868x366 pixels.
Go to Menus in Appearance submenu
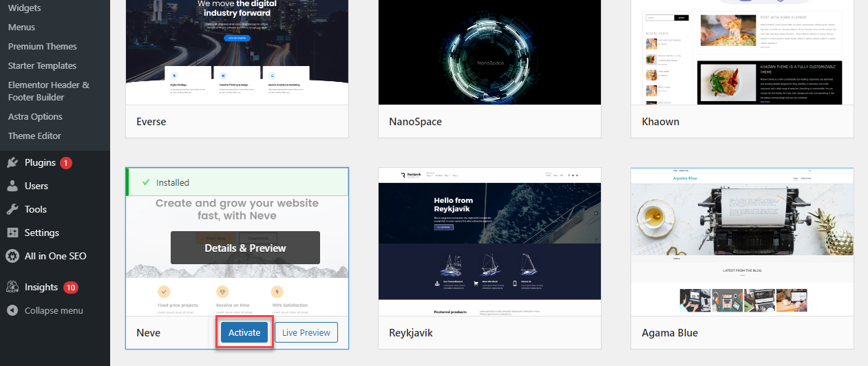pyautogui.click(x=21, y=28)
